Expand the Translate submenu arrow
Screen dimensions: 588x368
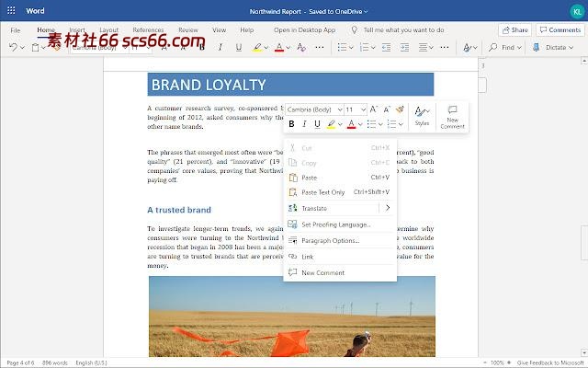388,208
